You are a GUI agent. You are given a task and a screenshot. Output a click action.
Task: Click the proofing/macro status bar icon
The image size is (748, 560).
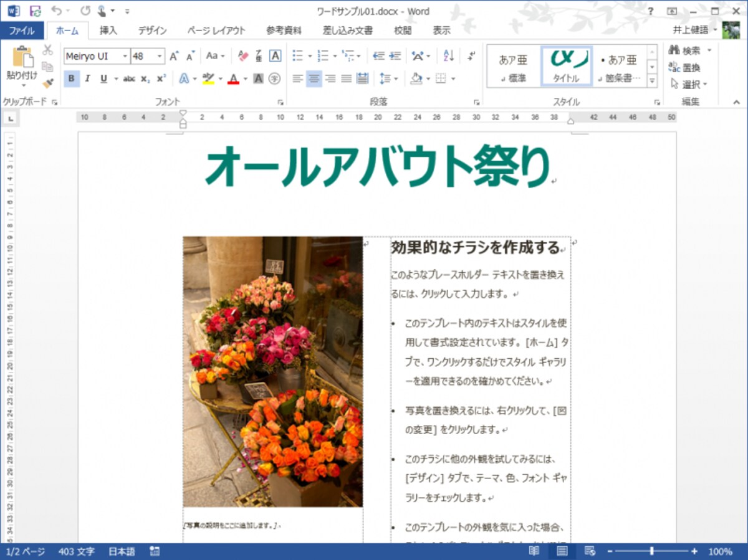pos(155,551)
